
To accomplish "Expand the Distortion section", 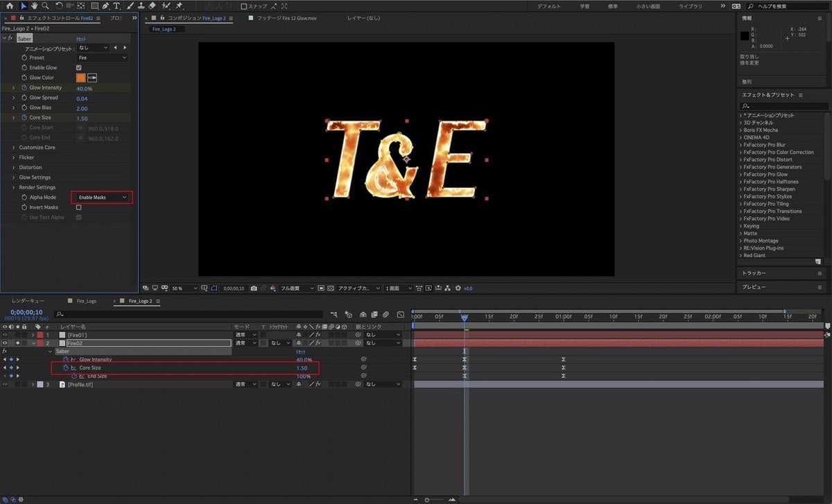I will coord(13,167).
